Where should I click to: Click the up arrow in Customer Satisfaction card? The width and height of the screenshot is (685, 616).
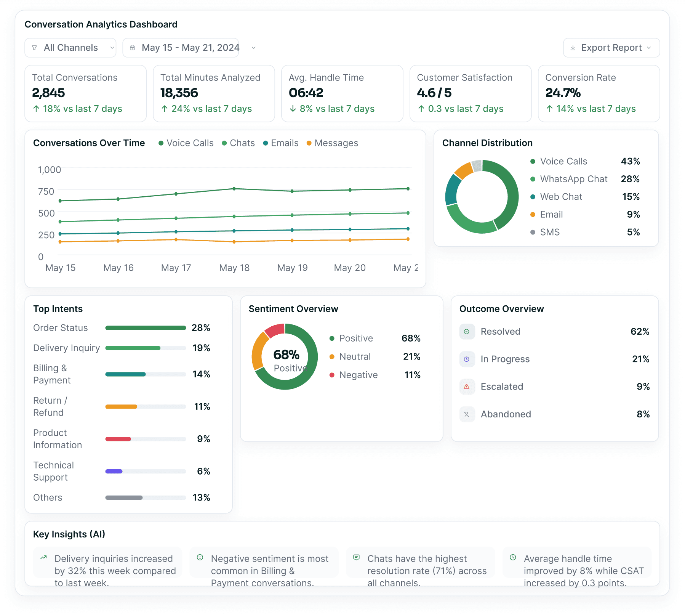421,109
